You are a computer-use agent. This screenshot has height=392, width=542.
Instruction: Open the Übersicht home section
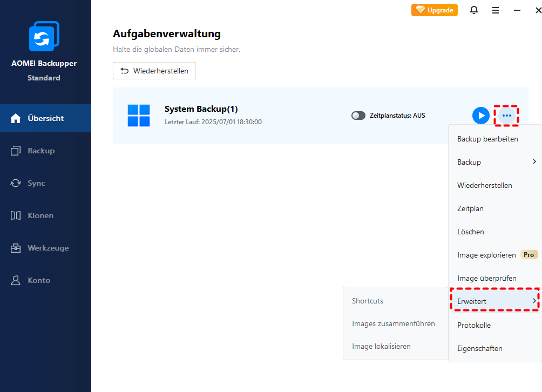[x=46, y=118]
